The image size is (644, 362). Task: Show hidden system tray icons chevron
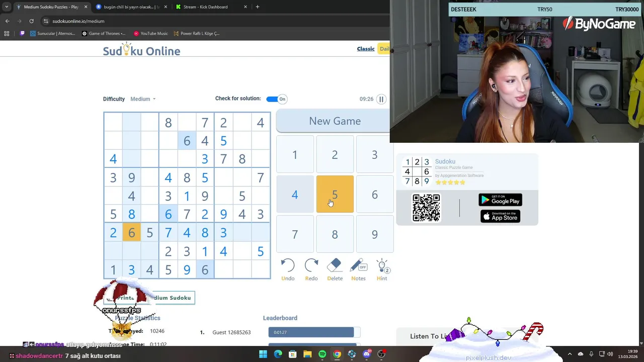point(570,354)
